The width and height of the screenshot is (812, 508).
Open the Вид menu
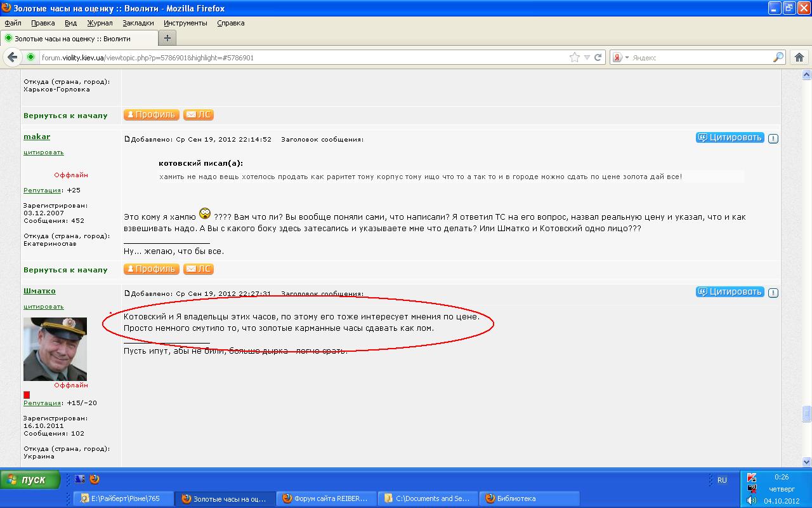pyautogui.click(x=70, y=23)
